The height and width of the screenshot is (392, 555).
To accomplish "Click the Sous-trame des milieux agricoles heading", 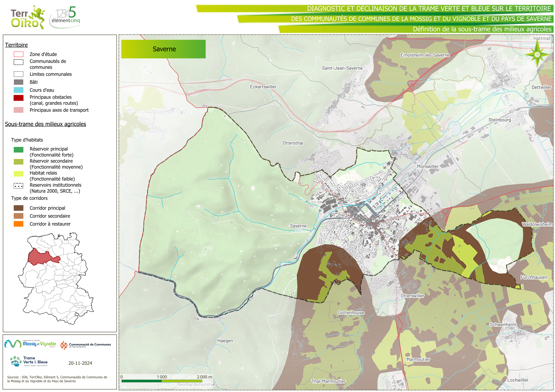I will [x=45, y=124].
